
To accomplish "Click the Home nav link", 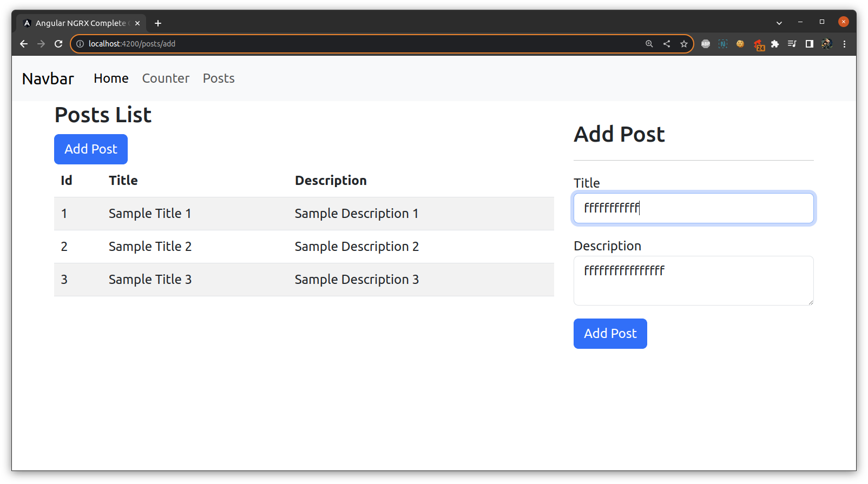I will click(x=111, y=78).
